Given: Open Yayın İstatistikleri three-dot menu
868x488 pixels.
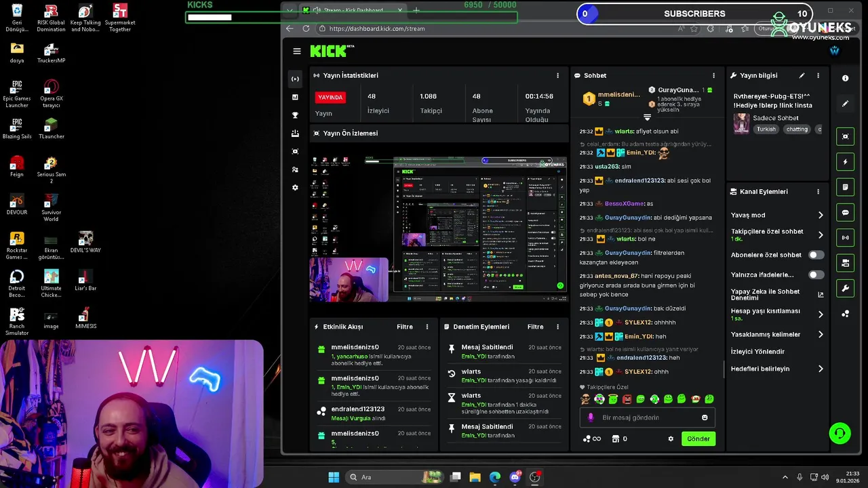Looking at the screenshot, I should point(558,75).
